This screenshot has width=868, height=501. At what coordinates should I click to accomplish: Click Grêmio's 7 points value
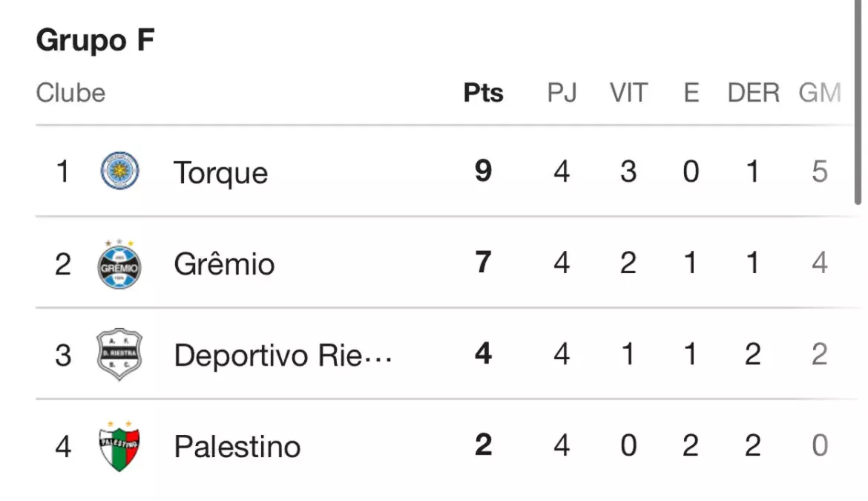[483, 262]
